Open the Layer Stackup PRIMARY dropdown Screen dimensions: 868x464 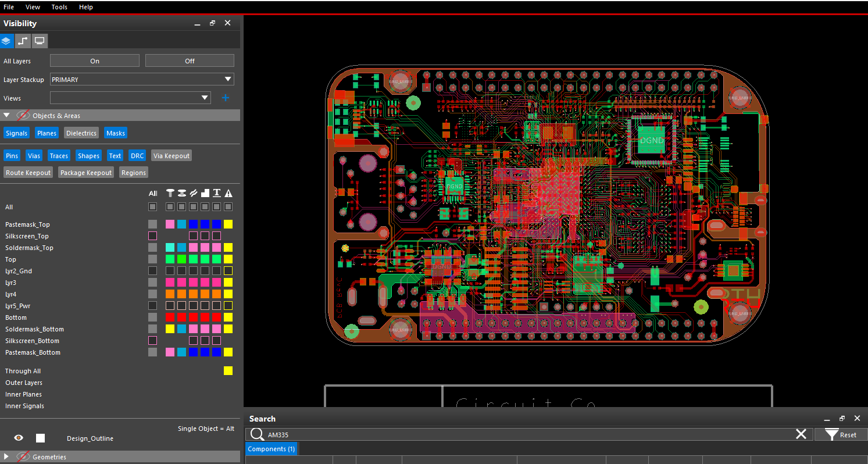tap(142, 79)
